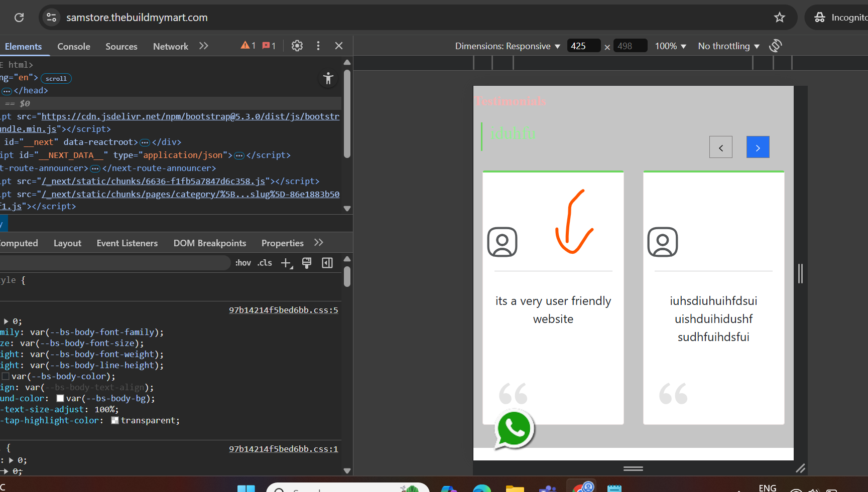The width and height of the screenshot is (868, 492).
Task: Show more styles sidebar tabs chevron
Action: (319, 243)
